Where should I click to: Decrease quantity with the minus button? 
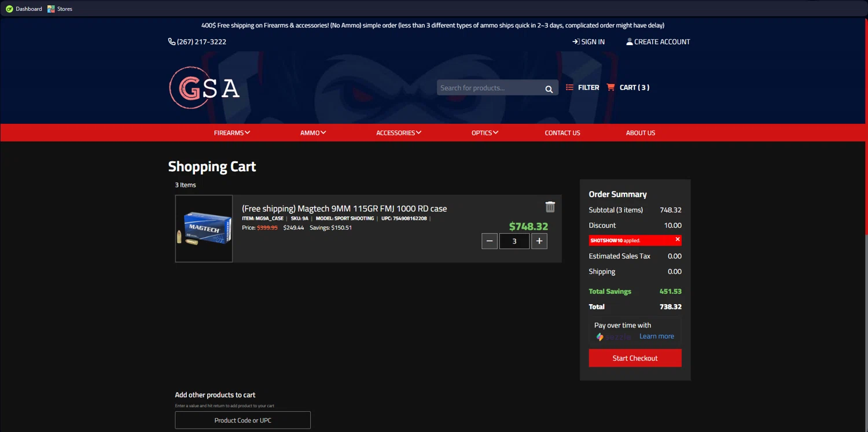coord(490,241)
